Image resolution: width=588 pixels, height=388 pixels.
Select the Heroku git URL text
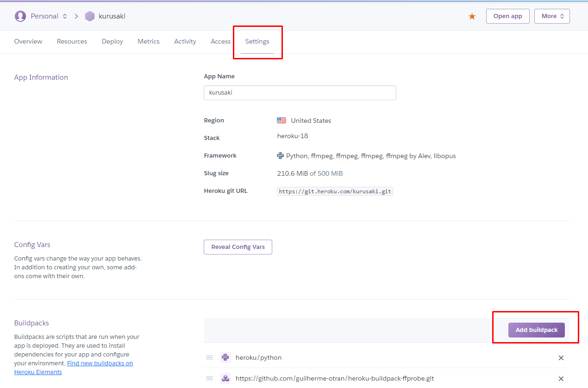click(x=335, y=191)
